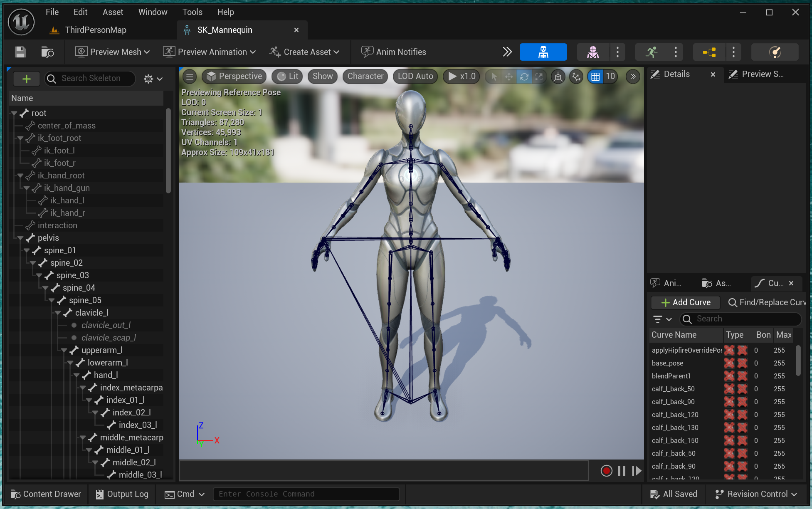The width and height of the screenshot is (812, 509).
Task: Open the File menu
Action: [x=52, y=12]
